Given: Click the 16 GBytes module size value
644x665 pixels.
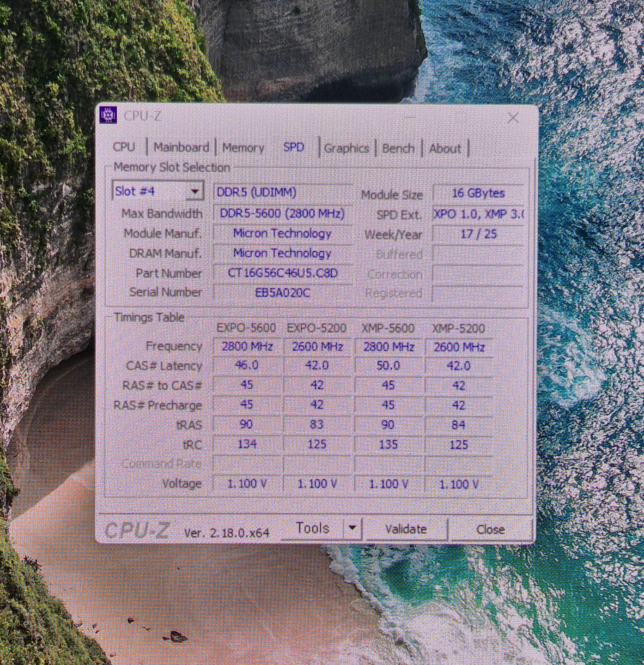Looking at the screenshot, I should [x=478, y=193].
